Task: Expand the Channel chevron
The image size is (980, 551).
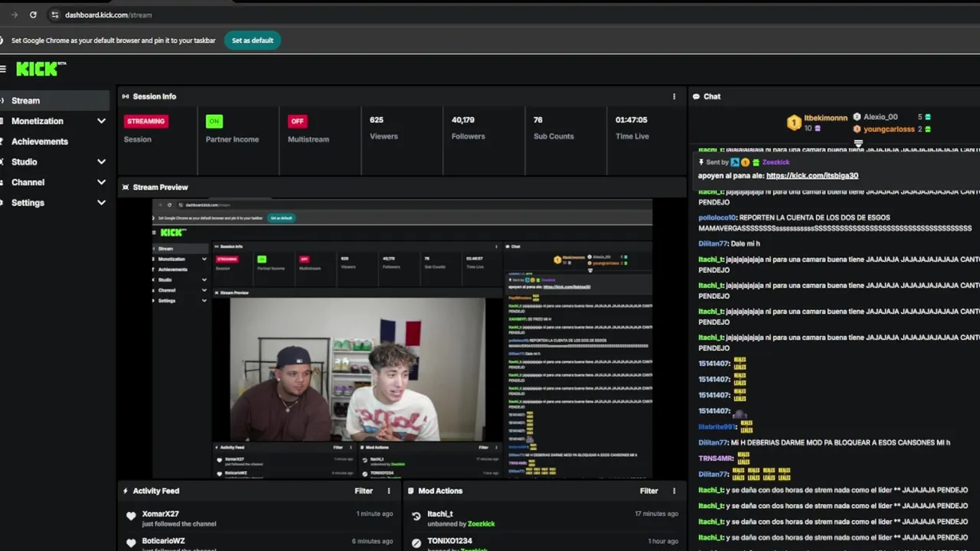Action: 101,182
